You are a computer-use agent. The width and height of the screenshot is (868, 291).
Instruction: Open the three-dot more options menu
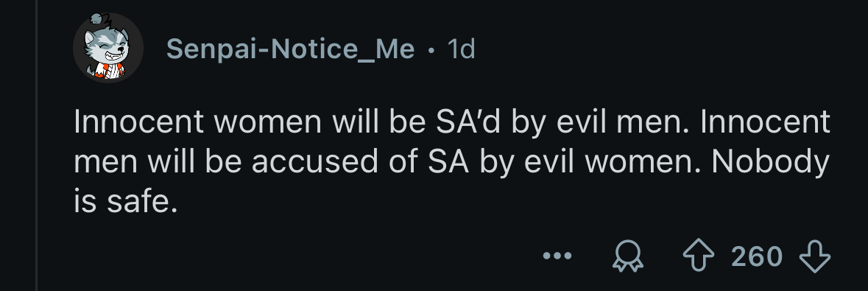tap(557, 256)
